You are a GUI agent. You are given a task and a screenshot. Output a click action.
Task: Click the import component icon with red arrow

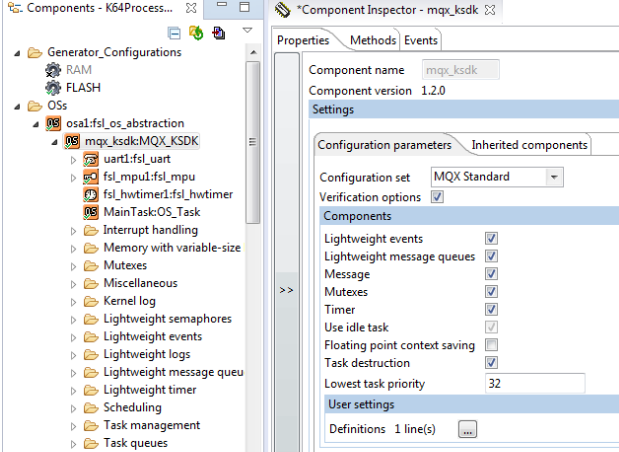(x=218, y=32)
